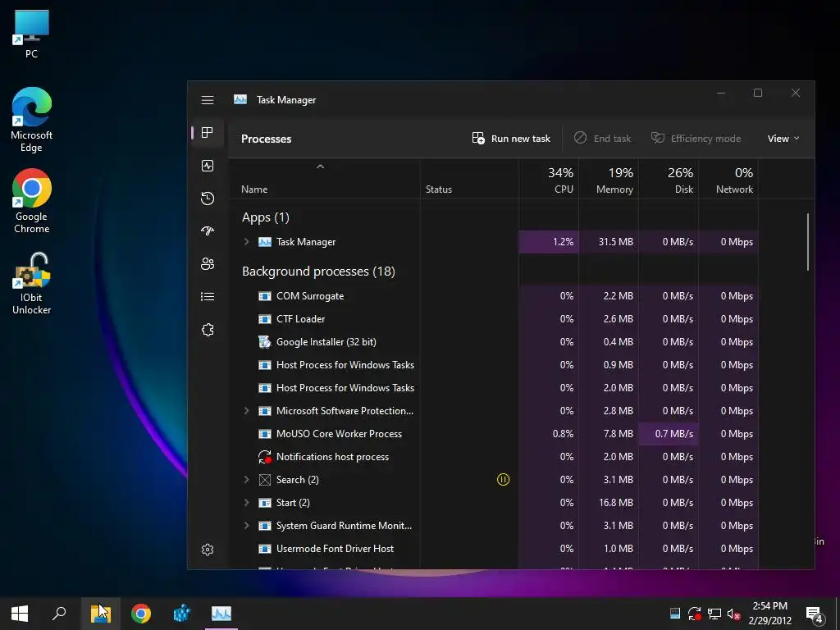Minimize the Task Manager window
This screenshot has width=840, height=630.
click(721, 94)
